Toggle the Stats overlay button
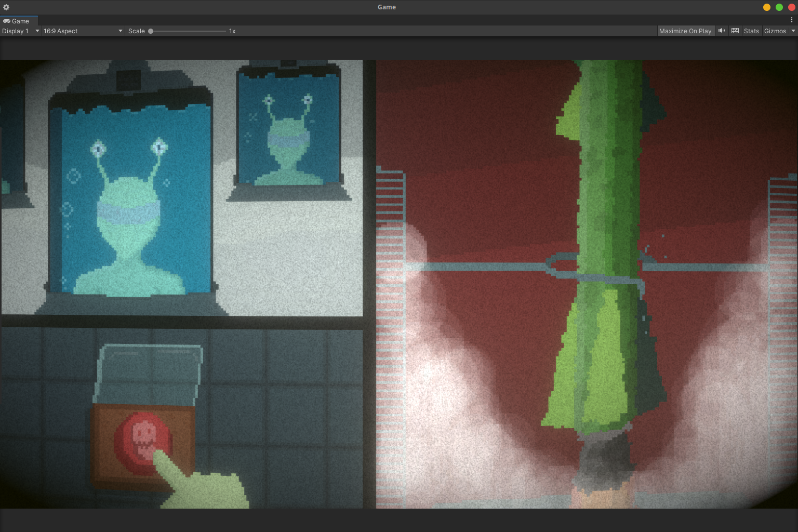Image resolution: width=798 pixels, height=532 pixels. pos(751,31)
